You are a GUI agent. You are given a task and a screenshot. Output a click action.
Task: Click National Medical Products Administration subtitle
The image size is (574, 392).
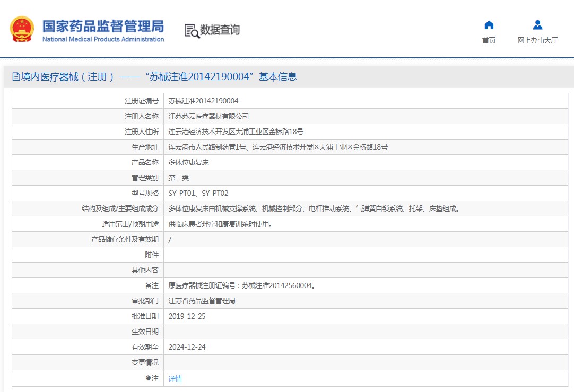click(x=103, y=39)
